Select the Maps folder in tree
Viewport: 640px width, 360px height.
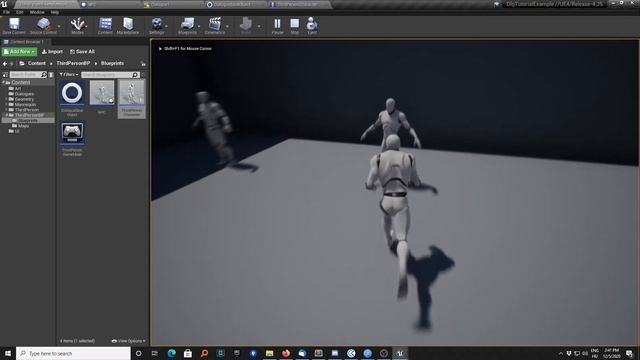(x=23, y=126)
